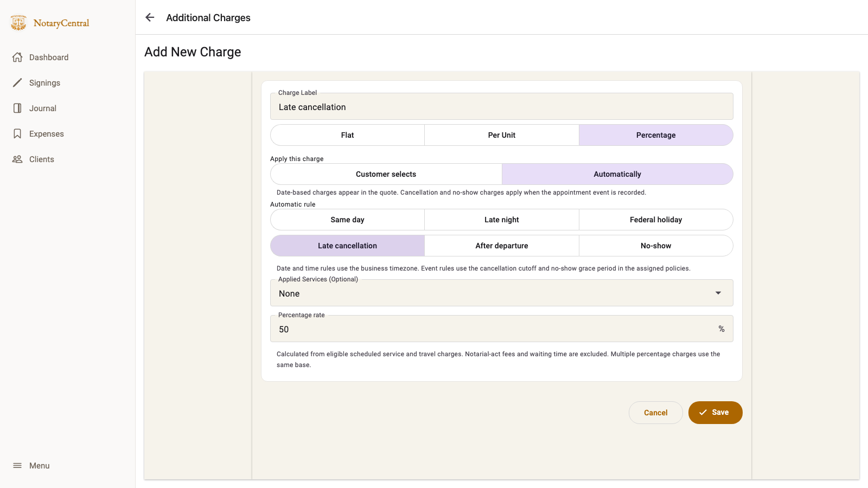This screenshot has width=868, height=488.
Task: Click the Cancel button
Action: [x=655, y=413]
